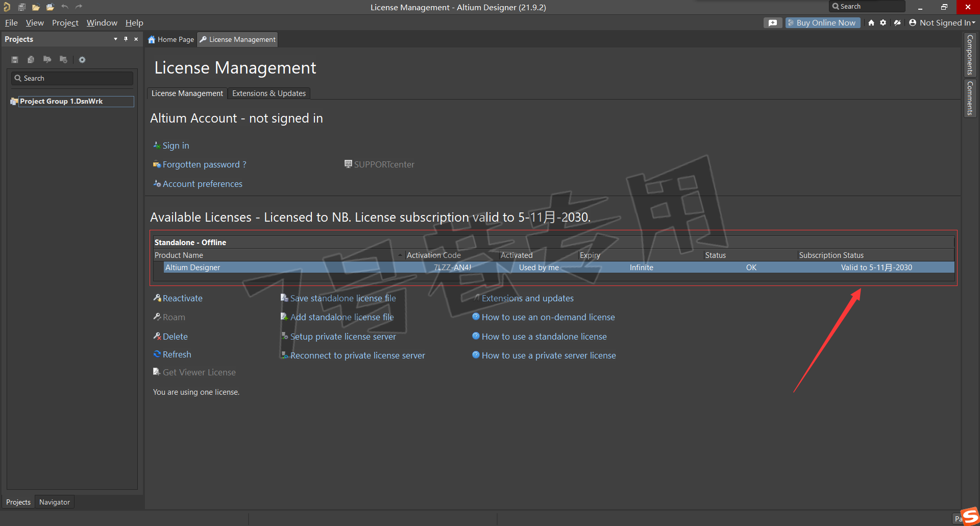Select the License Management sub-tab
This screenshot has height=526, width=980.
187,93
